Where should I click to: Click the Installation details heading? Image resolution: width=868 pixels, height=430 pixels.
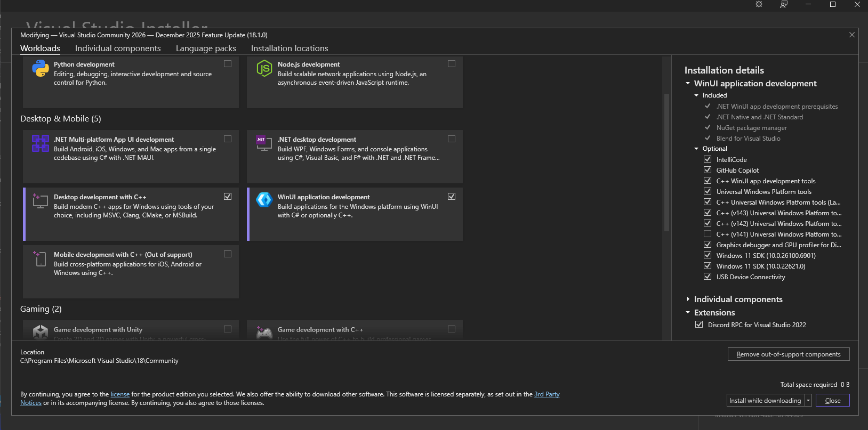click(724, 70)
